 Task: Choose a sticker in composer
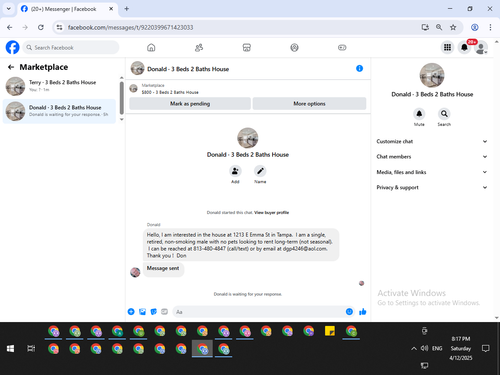pos(153,312)
